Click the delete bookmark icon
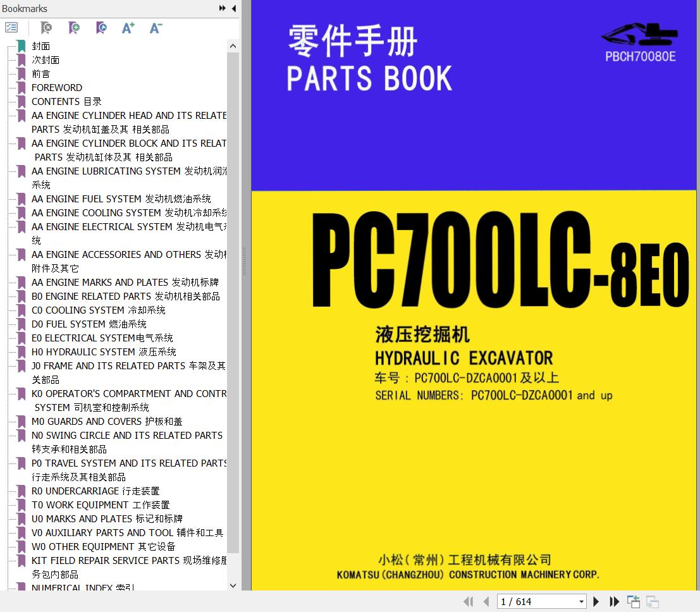 click(46, 28)
